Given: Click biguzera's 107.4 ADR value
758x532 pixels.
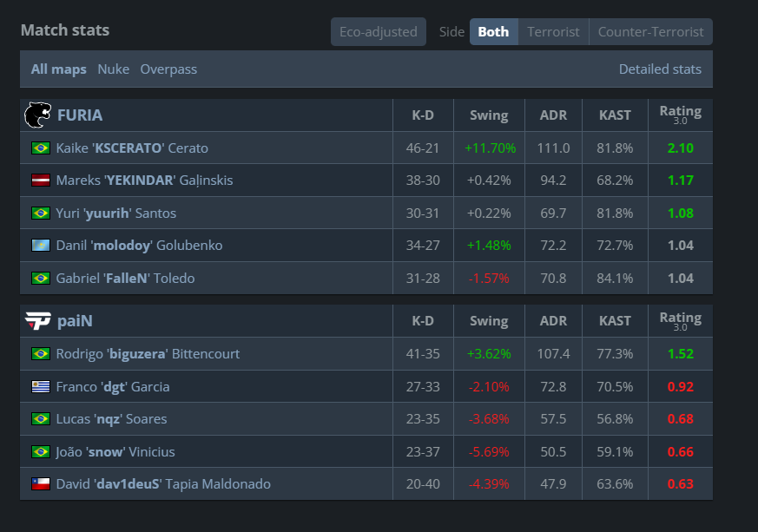Looking at the screenshot, I should click(x=553, y=354).
